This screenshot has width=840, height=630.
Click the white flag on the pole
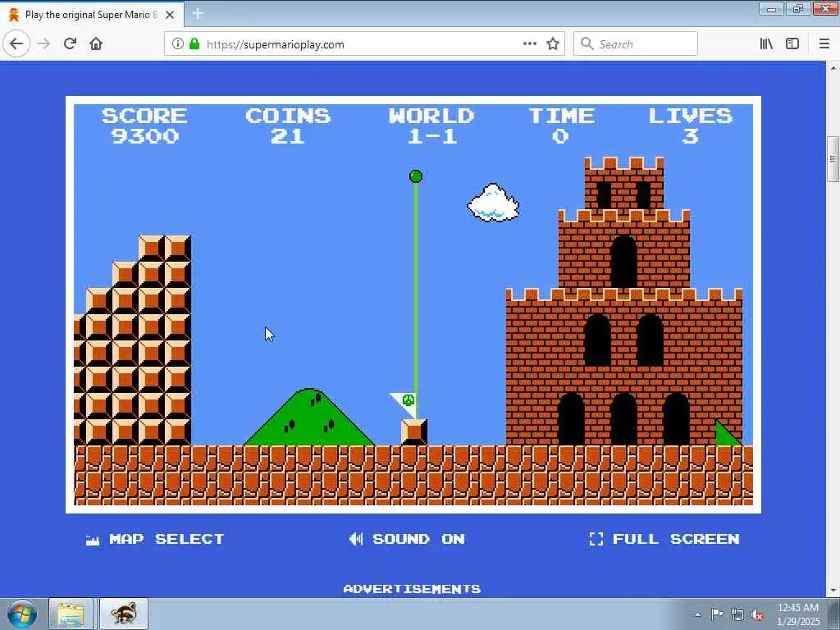click(x=403, y=405)
